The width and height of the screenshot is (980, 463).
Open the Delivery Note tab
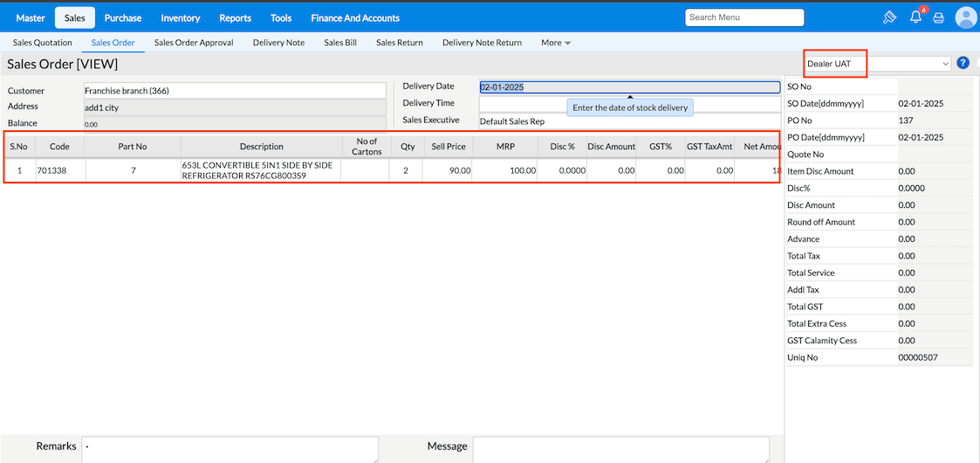point(278,43)
